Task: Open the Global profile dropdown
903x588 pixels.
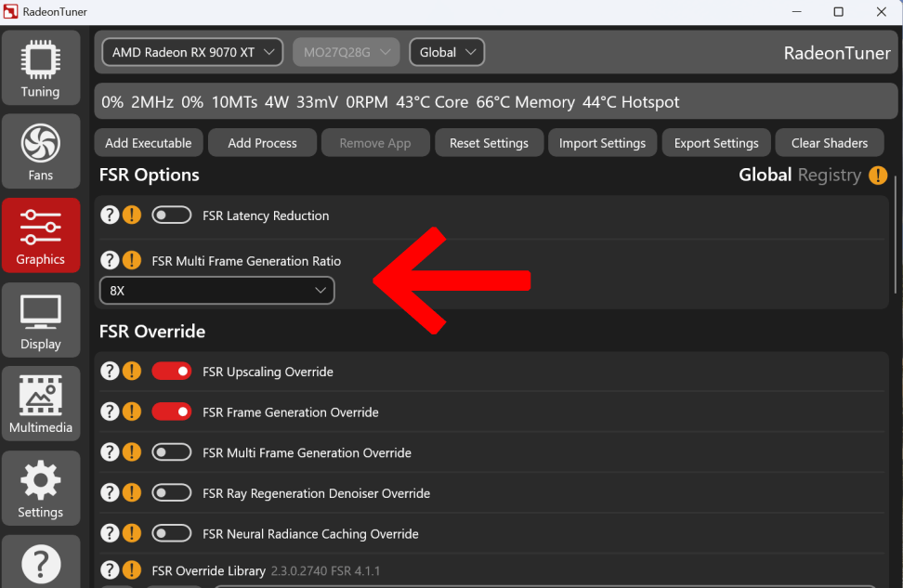Action: point(447,52)
